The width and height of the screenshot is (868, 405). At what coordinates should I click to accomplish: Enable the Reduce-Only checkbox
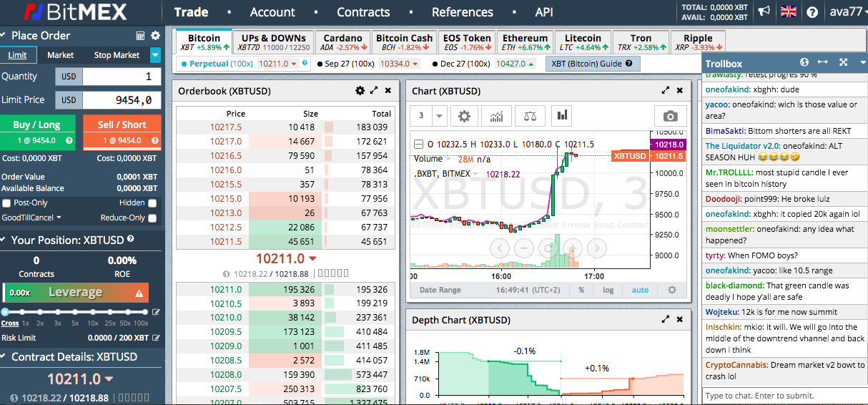point(152,218)
